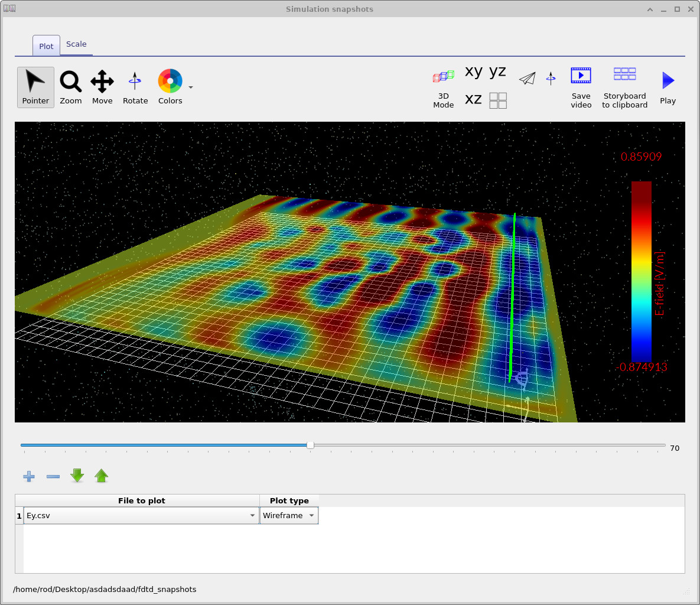Move the plot row down
The height and width of the screenshot is (605, 700).
click(77, 476)
